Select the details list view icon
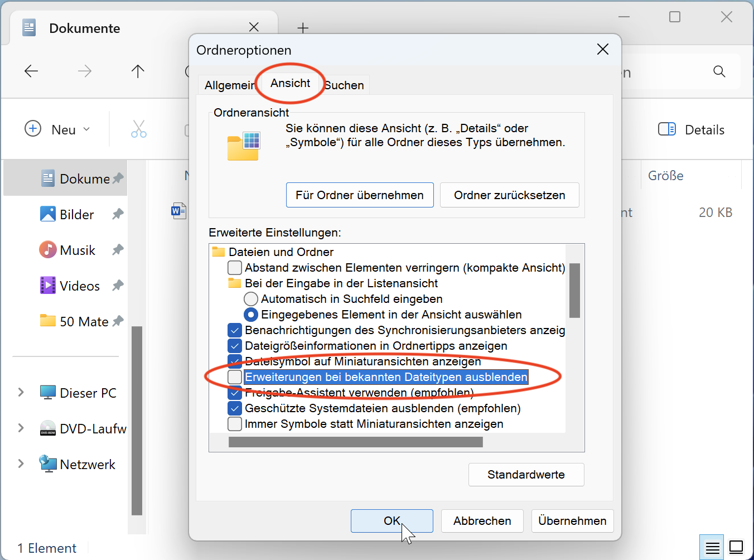The image size is (754, 560). (712, 547)
